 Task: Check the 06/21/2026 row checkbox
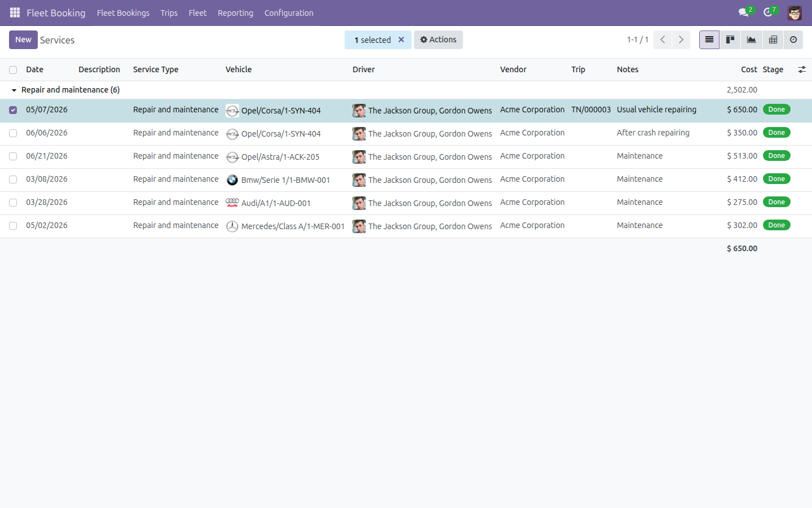click(13, 156)
